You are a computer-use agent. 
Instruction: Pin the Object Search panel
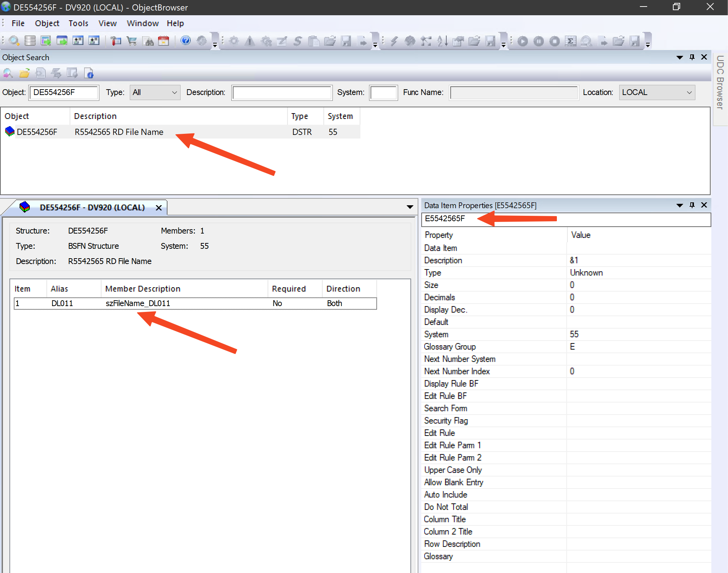point(692,57)
